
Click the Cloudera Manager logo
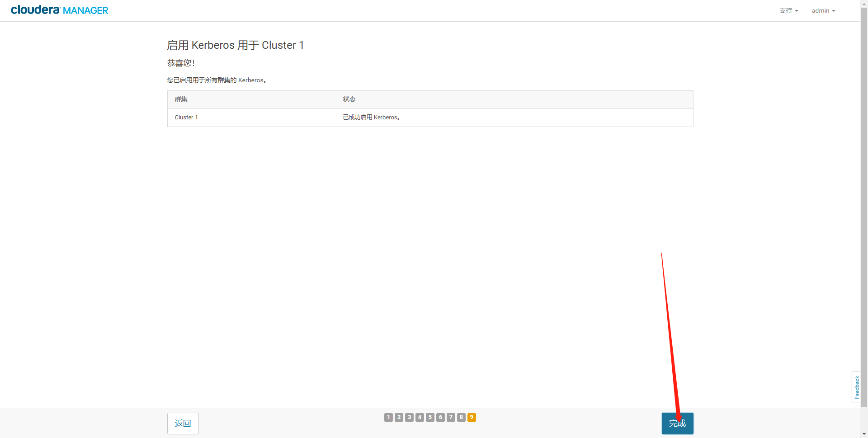(x=59, y=10)
